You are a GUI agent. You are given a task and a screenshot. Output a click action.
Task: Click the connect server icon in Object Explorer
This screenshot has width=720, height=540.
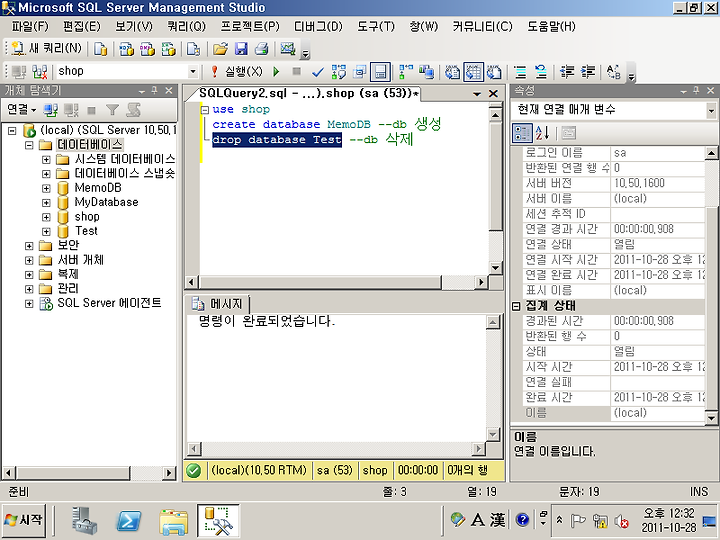(51, 110)
